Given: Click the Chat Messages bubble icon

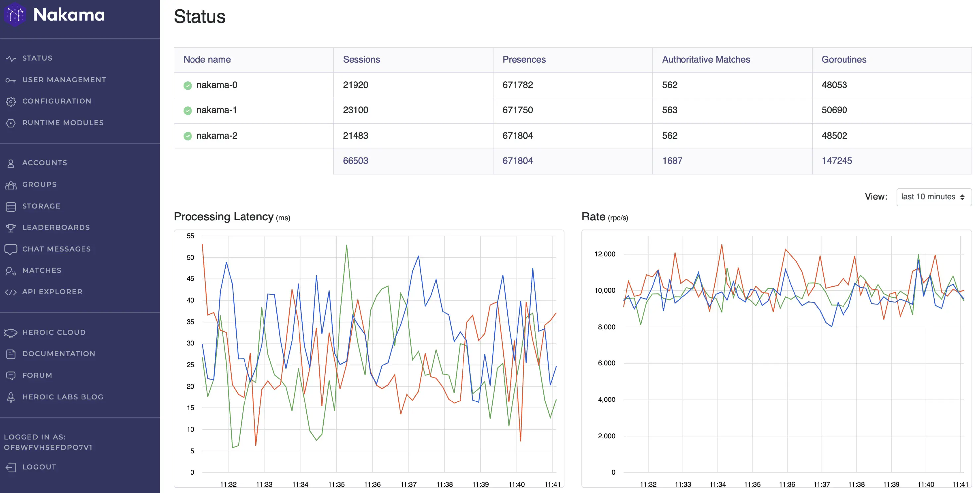Looking at the screenshot, I should coord(11,249).
